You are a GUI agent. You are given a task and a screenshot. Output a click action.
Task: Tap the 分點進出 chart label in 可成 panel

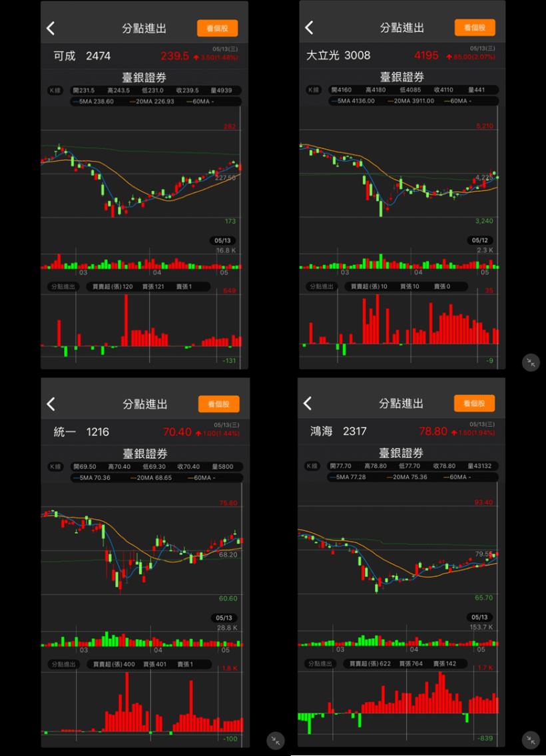[63, 286]
